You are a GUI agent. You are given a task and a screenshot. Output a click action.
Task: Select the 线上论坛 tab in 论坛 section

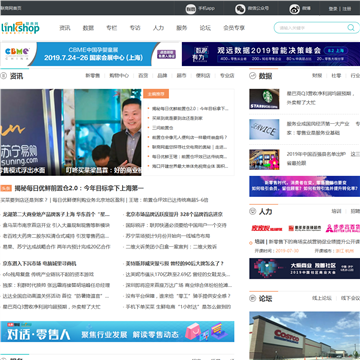point(322,298)
